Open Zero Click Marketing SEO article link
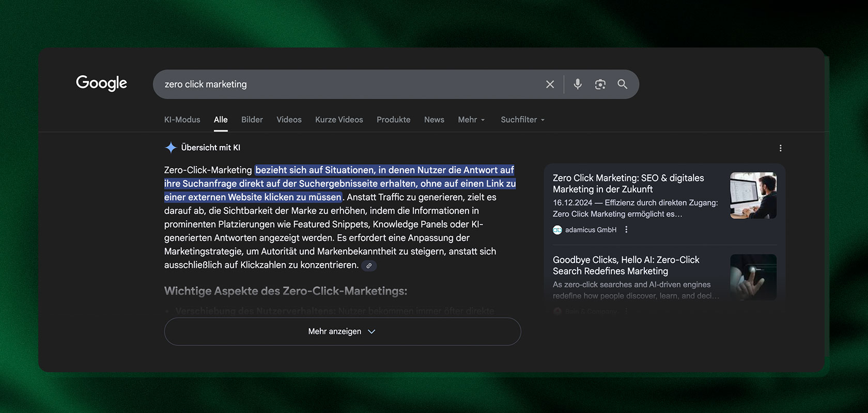Screen dimensions: 868x413 [x=628, y=184]
